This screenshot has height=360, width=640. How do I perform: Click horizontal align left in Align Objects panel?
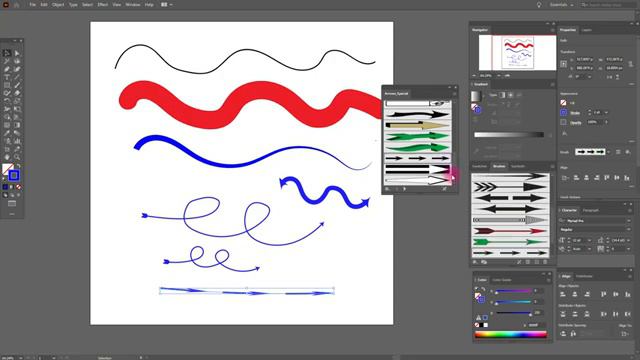tap(563, 294)
